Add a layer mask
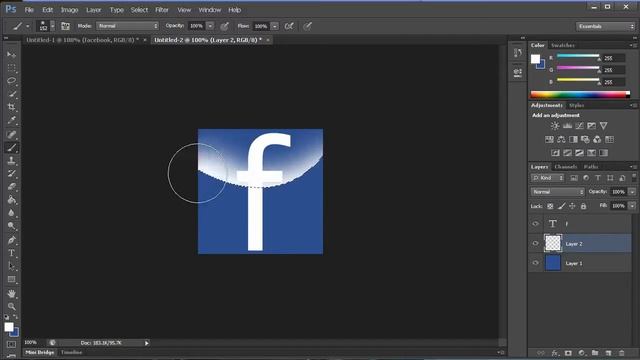Viewport: 640px width, 360px height. pyautogui.click(x=568, y=353)
